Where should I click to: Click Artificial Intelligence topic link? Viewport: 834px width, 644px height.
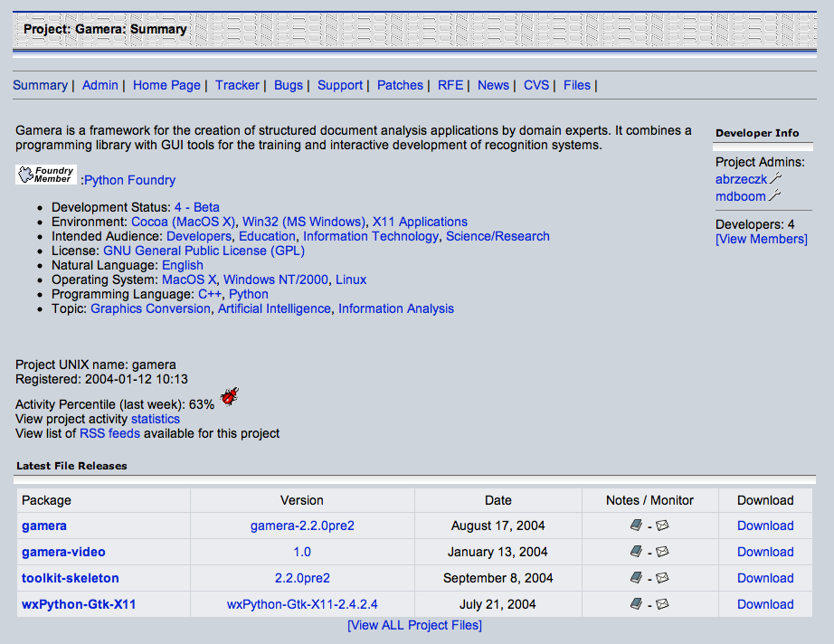(274, 308)
